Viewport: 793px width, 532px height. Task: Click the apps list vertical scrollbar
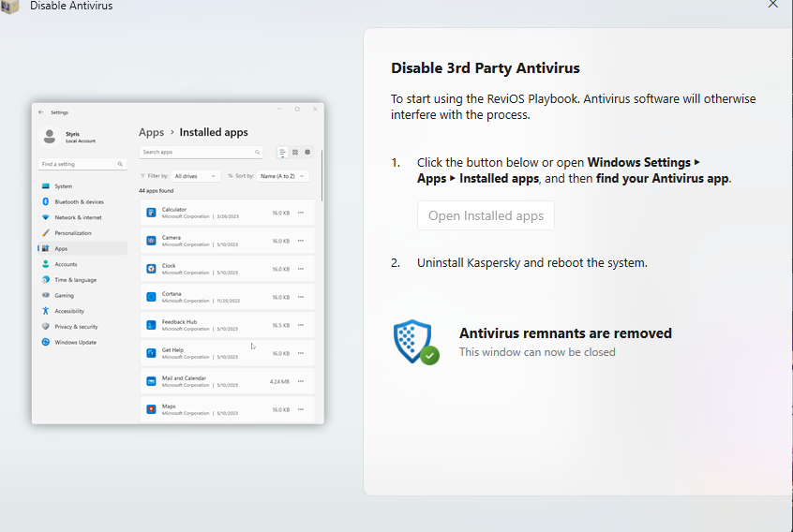[322, 175]
